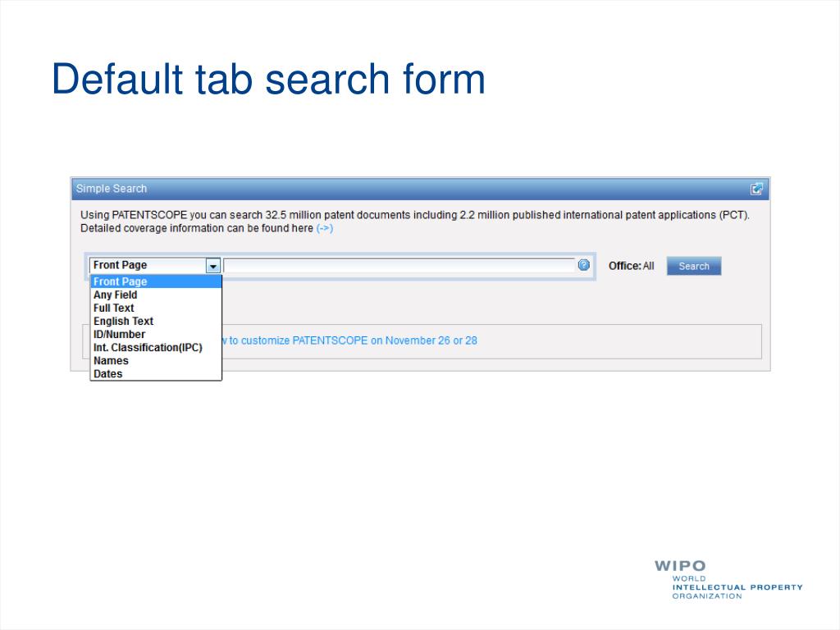Click the blue Search button
Screen dimensions: 840x630
(694, 266)
